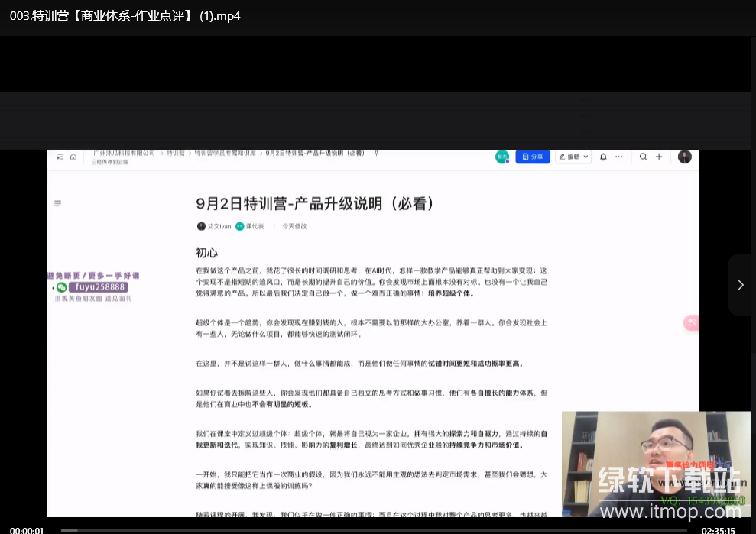Seek on the video progress bar
Image resolution: width=756 pixels, height=534 pixels.
[374, 531]
